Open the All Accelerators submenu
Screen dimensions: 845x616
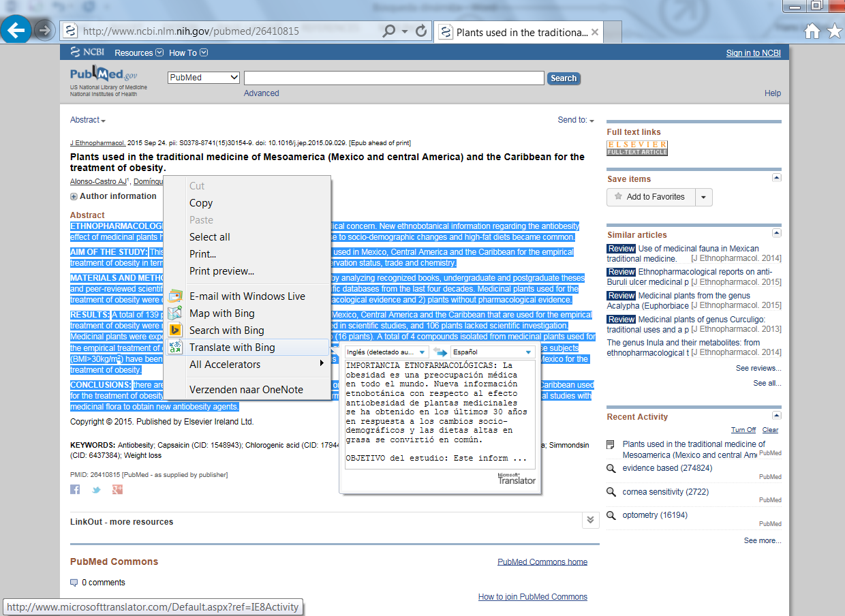(x=225, y=365)
